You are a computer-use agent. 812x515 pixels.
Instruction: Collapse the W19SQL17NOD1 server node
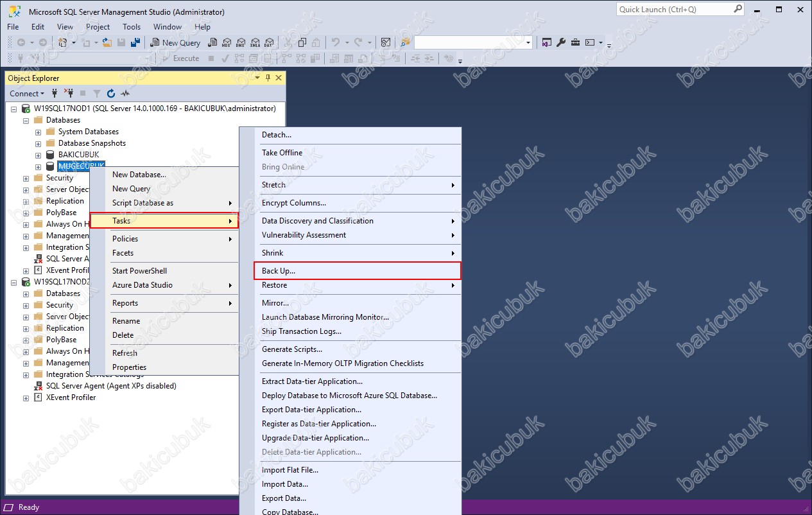tap(14, 109)
